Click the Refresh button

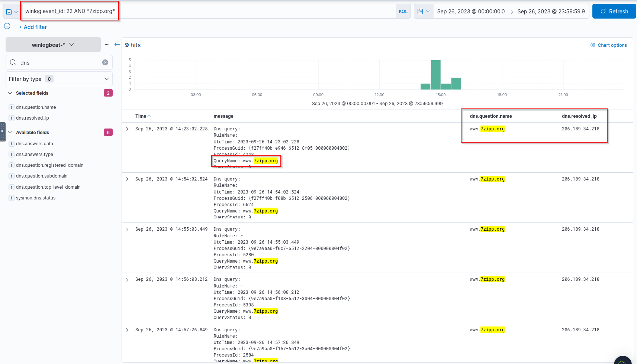[x=614, y=12]
